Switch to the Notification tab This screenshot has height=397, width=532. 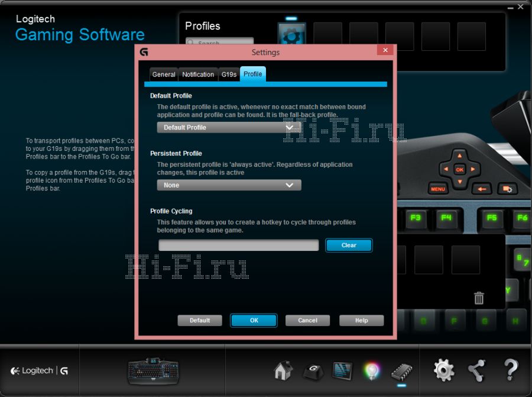198,75
